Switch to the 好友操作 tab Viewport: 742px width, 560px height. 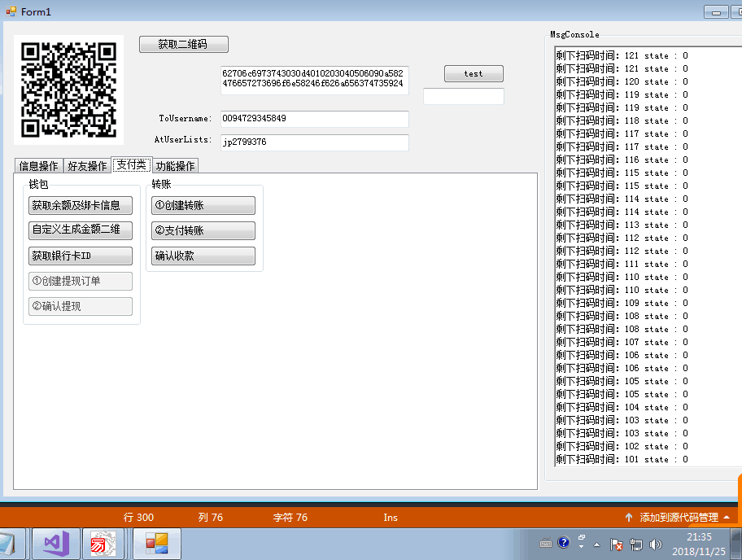[87, 166]
